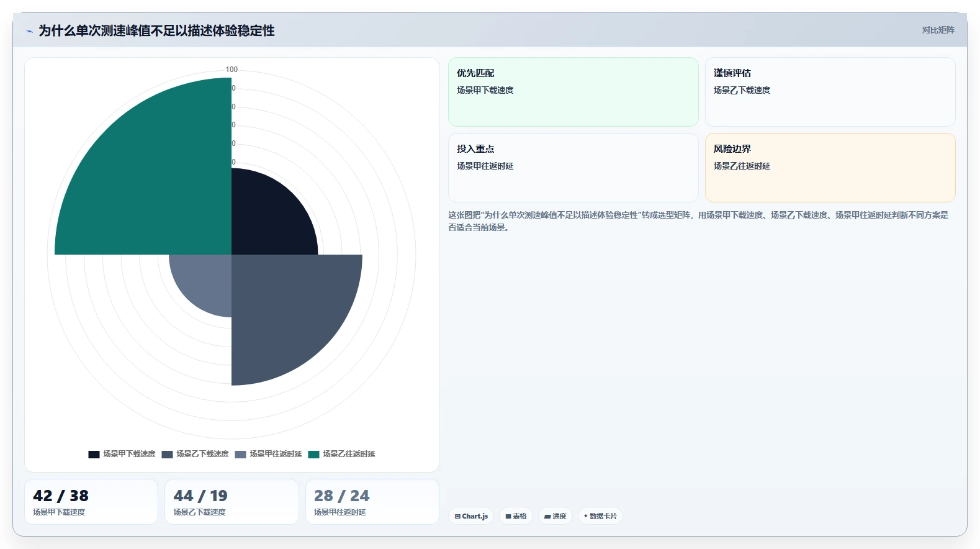Click the small blue icon beside the page title
This screenshot has width=980, height=549.
(x=29, y=31)
